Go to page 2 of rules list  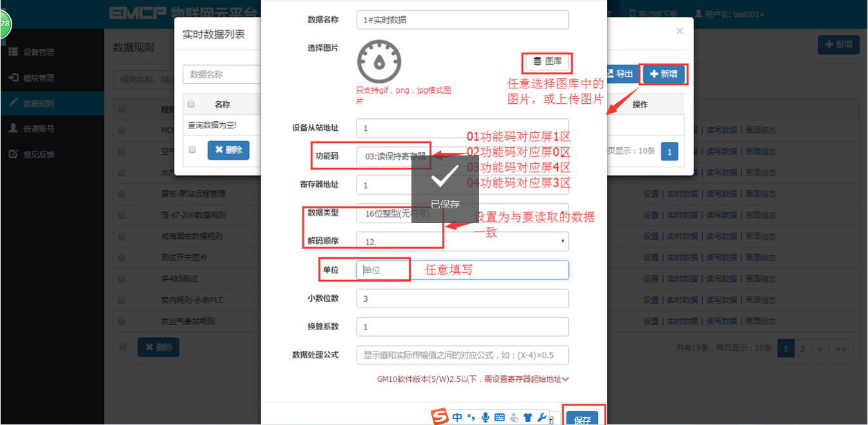point(802,349)
